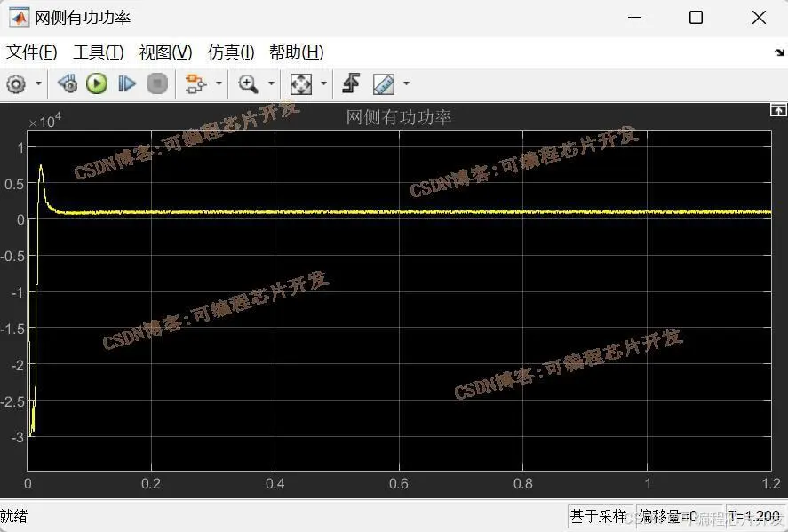Expand the measurements dropdown arrow

click(406, 83)
